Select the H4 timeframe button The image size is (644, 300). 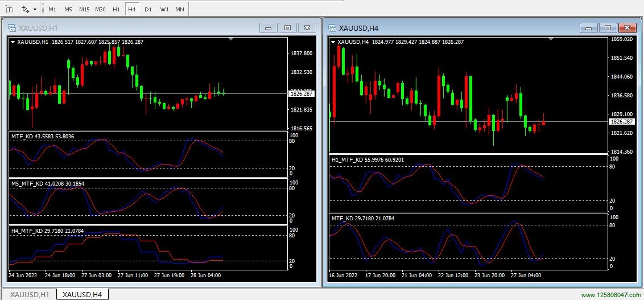[x=132, y=9]
